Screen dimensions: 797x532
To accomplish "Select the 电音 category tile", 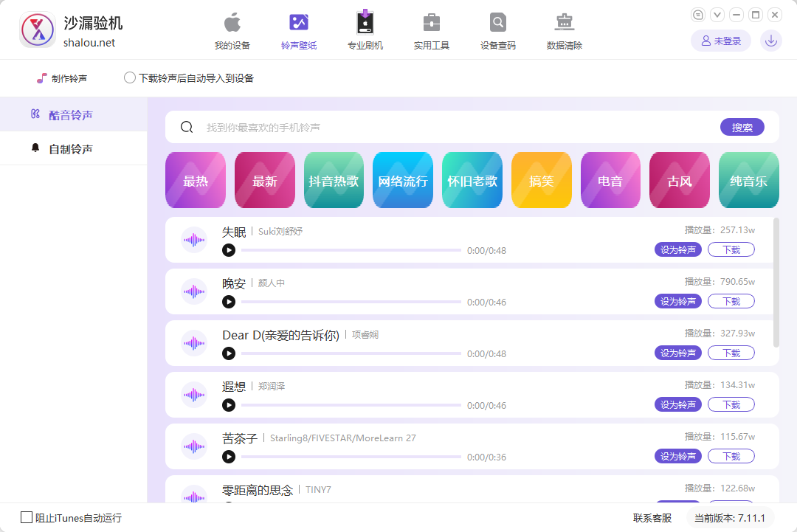I will [610, 180].
